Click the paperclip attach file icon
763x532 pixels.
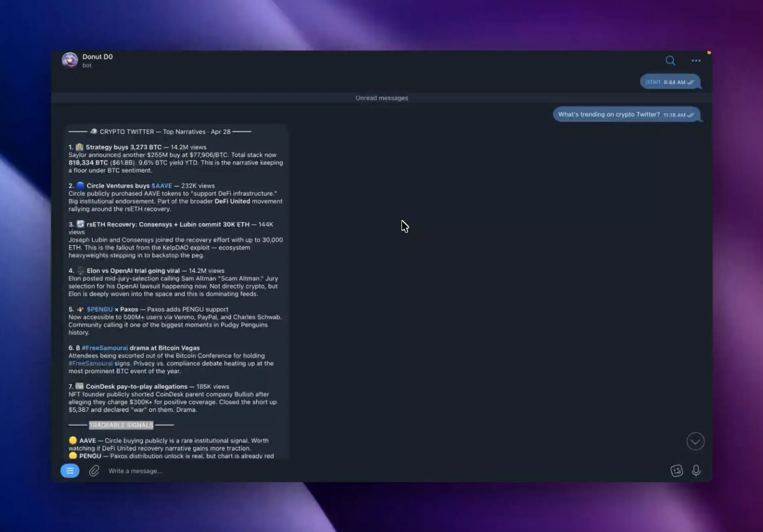coord(94,471)
